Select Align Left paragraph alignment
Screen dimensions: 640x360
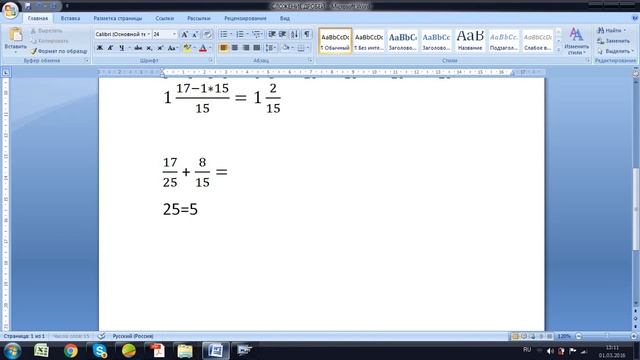[223, 48]
